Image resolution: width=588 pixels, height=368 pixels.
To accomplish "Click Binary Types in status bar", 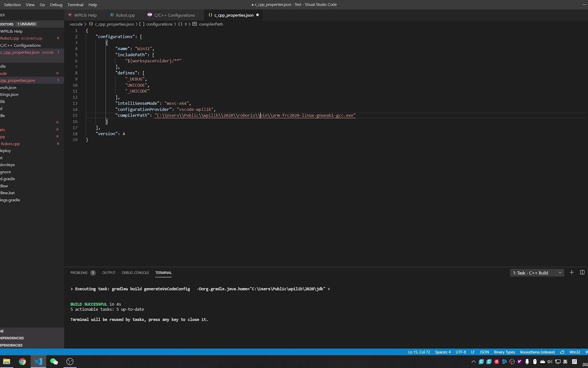I will [x=504, y=352].
